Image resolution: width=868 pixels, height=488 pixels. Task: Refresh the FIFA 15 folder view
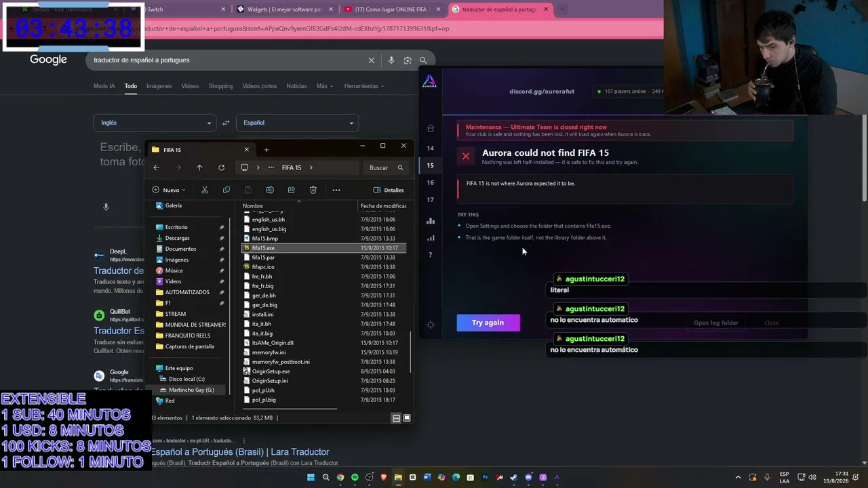221,167
